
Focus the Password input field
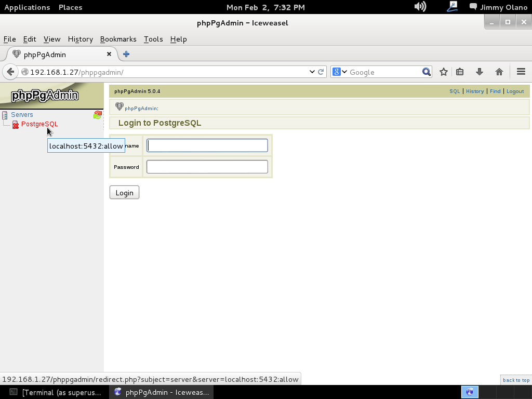coord(207,167)
